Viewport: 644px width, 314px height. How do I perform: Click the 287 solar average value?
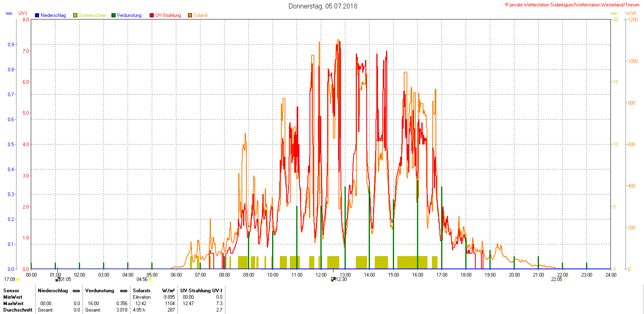click(171, 310)
